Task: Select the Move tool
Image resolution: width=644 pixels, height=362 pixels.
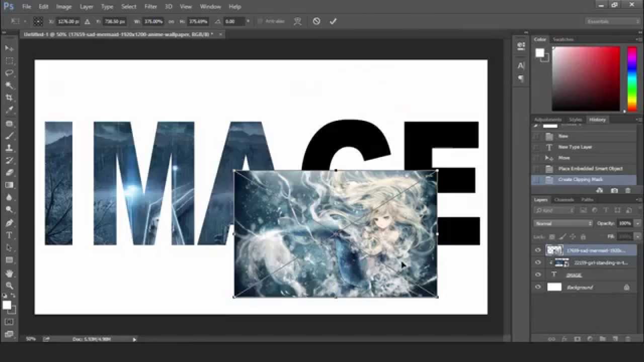Action: click(x=9, y=48)
